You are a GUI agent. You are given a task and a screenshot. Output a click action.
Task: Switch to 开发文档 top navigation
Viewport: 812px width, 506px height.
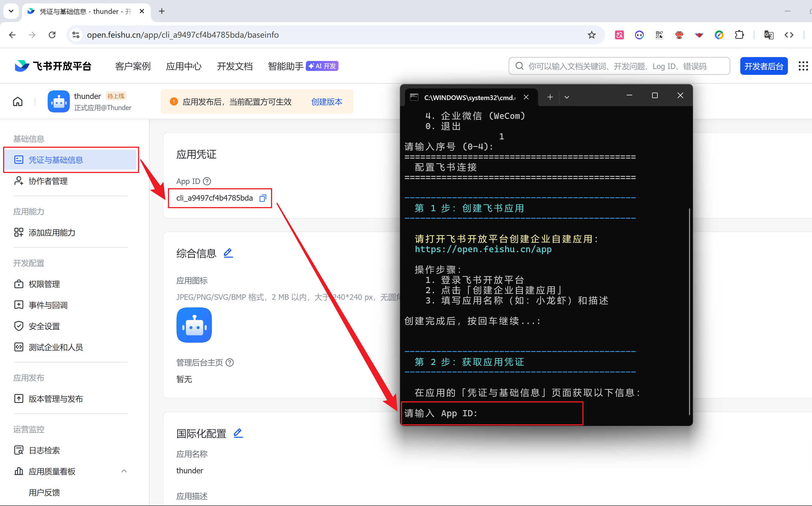pyautogui.click(x=235, y=66)
